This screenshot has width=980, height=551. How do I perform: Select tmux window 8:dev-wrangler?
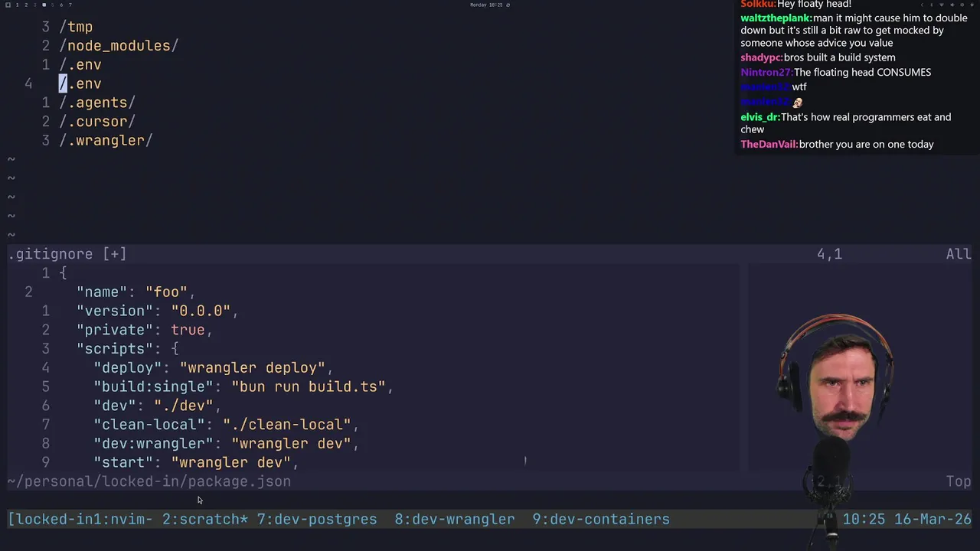[455, 519]
